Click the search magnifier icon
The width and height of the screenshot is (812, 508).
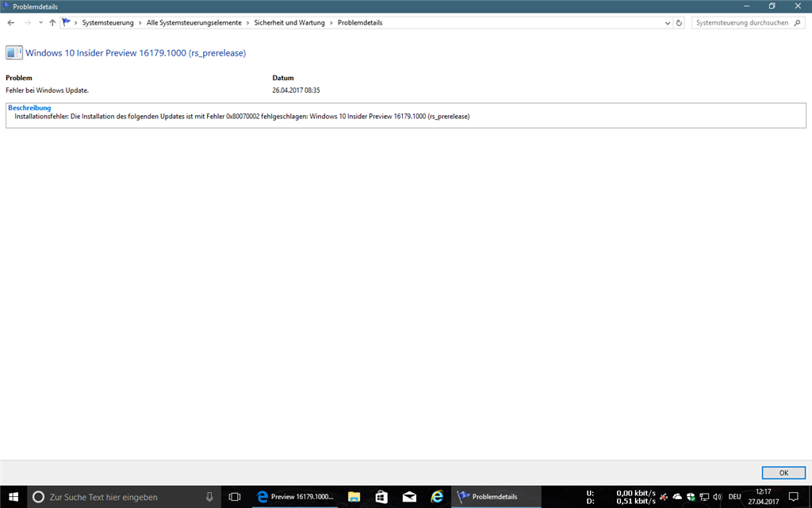798,23
